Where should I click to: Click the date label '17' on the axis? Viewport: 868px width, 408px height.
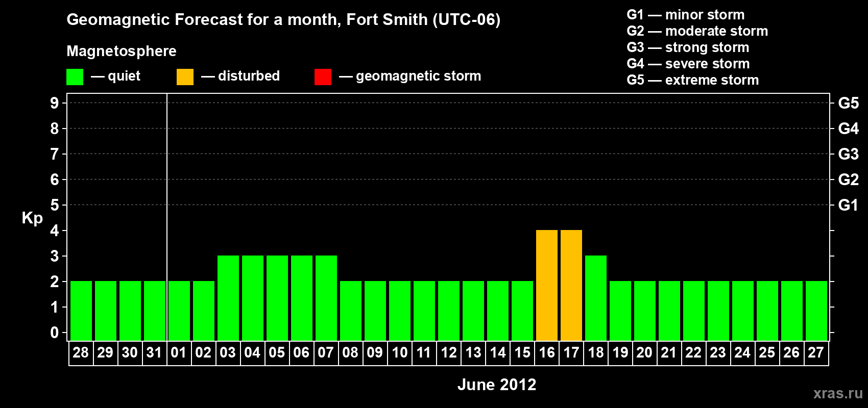tap(571, 353)
